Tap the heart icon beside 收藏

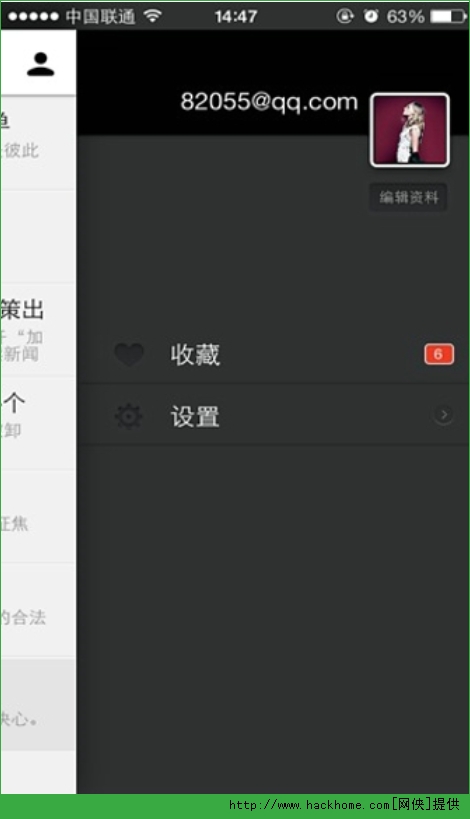[x=129, y=355]
